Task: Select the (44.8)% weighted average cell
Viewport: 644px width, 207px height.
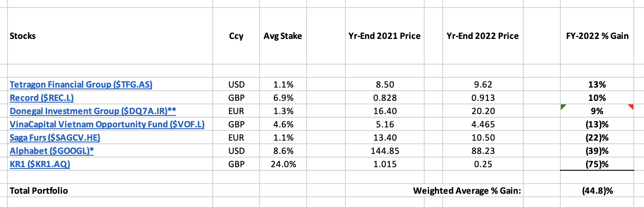Action: (x=597, y=191)
